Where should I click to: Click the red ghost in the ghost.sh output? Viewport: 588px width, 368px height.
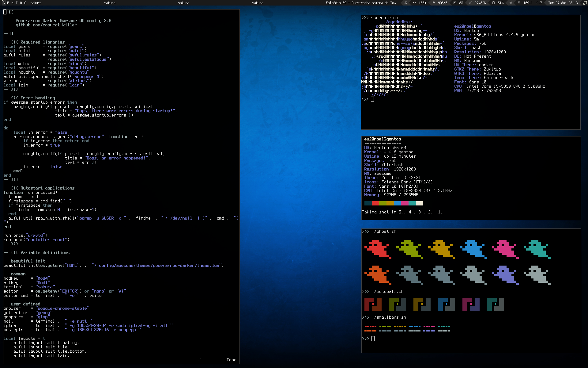click(378, 249)
